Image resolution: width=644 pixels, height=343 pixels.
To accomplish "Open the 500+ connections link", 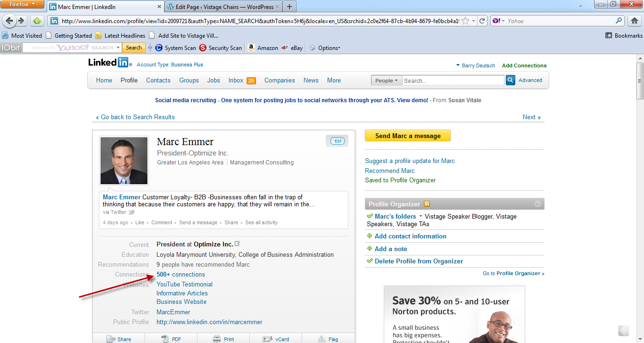I will click(x=181, y=275).
